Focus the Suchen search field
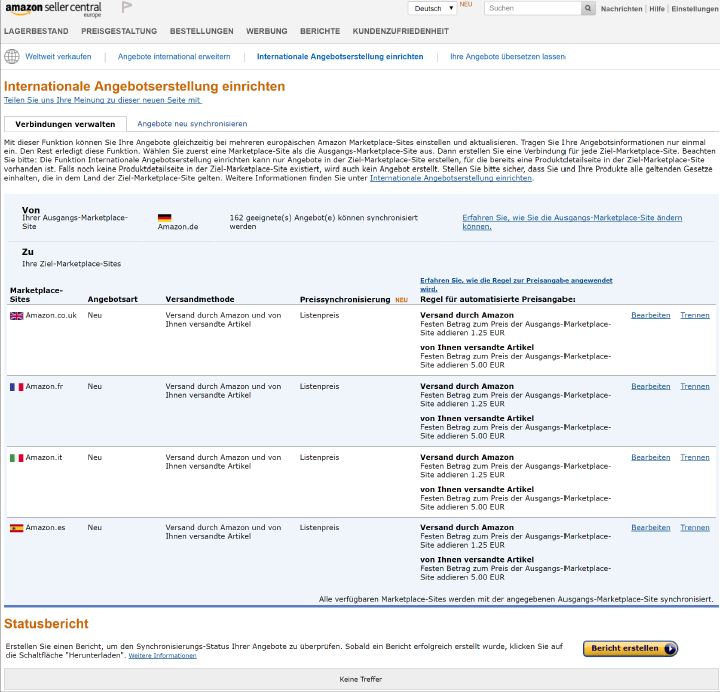Image resolution: width=720 pixels, height=692 pixels. tap(533, 8)
